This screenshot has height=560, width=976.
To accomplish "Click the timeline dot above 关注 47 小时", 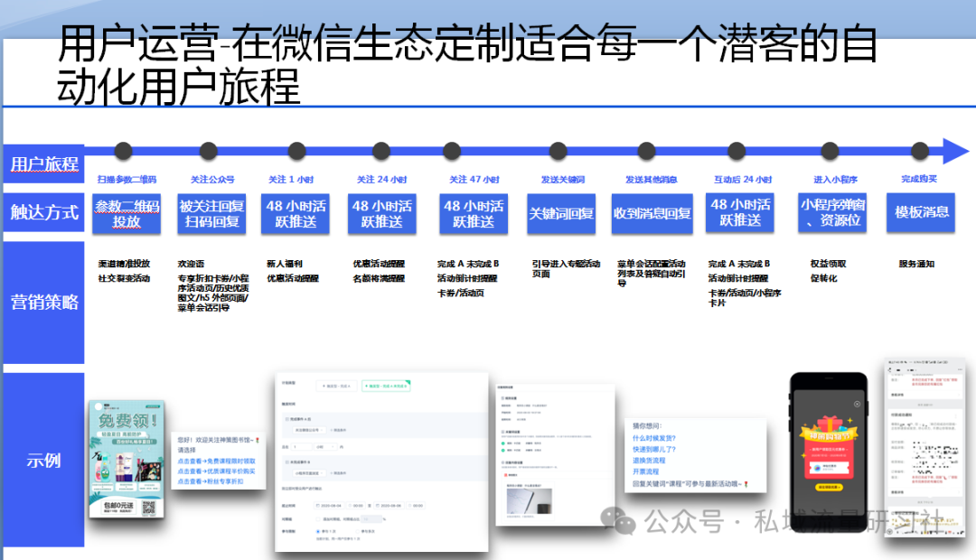I will tap(452, 151).
